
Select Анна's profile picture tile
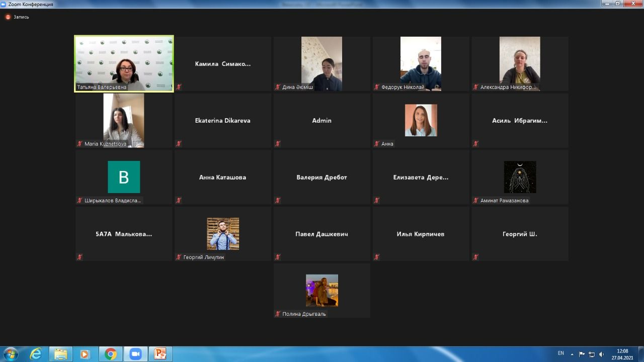[421, 120]
